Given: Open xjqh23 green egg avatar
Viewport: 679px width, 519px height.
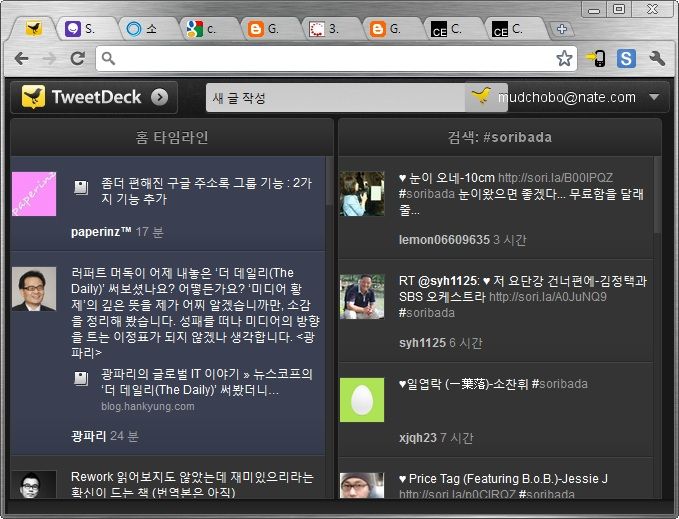Looking at the screenshot, I should 362,400.
